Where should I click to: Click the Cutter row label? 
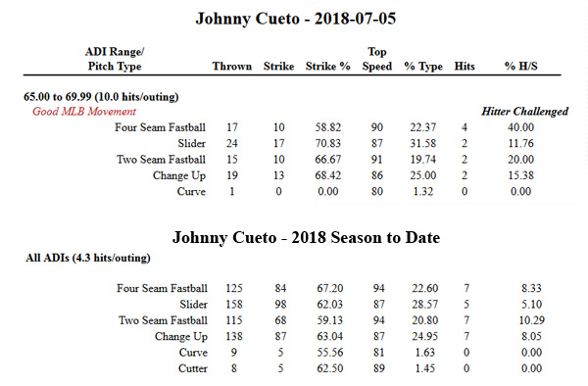193,368
